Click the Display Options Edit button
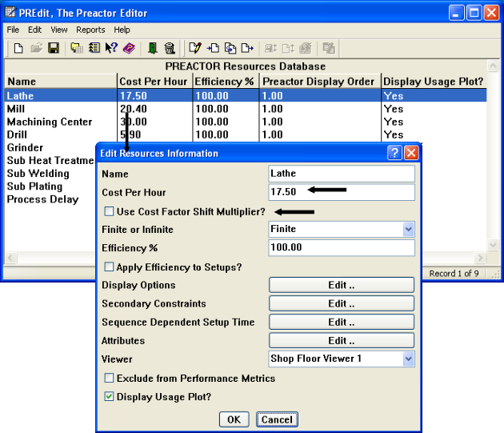This screenshot has width=504, height=433. 342,285
